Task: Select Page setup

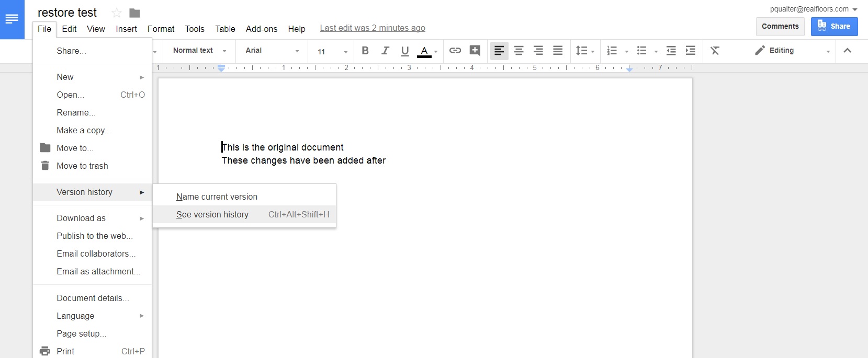Action: click(x=92, y=333)
